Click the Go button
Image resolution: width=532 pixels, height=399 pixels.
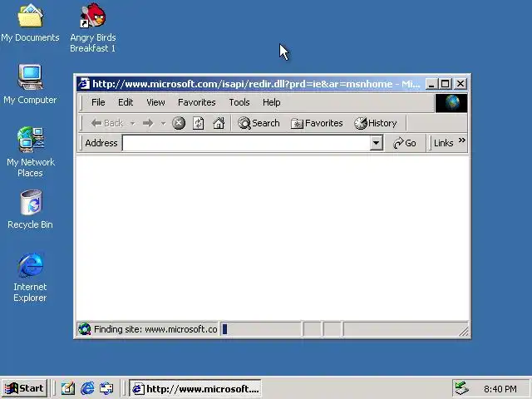[x=405, y=143]
